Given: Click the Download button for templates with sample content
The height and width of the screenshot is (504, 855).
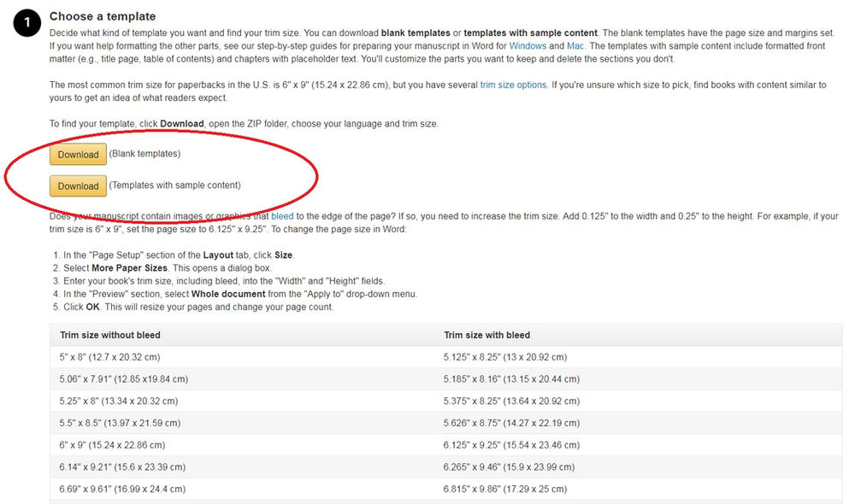Looking at the screenshot, I should pos(78,186).
